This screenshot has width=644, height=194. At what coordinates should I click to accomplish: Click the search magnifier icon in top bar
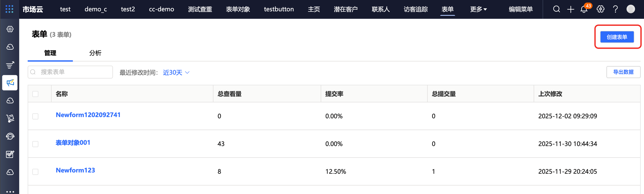pyautogui.click(x=556, y=9)
